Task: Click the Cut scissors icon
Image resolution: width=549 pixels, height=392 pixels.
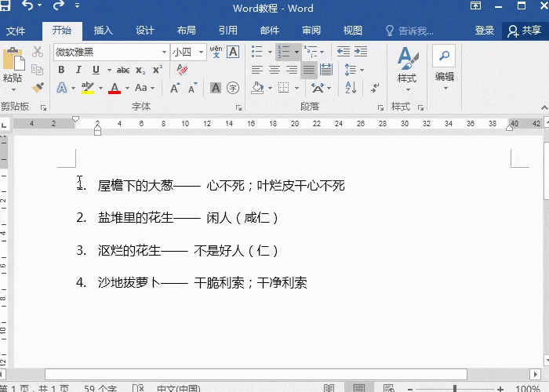Action: click(x=38, y=52)
